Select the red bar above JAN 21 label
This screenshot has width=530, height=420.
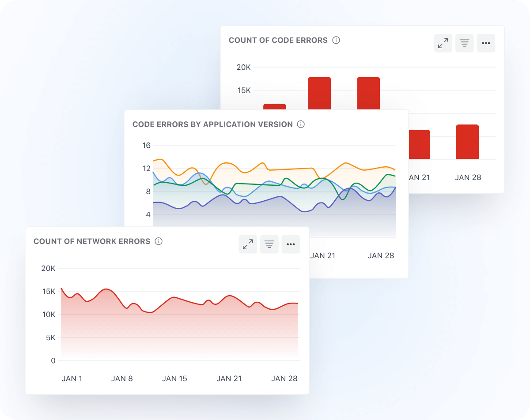[x=419, y=145]
